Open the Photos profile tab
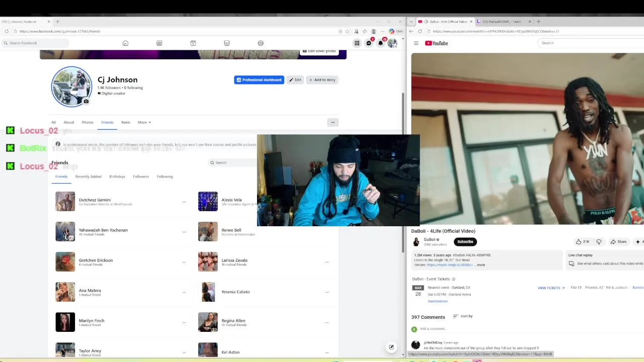 88,122
